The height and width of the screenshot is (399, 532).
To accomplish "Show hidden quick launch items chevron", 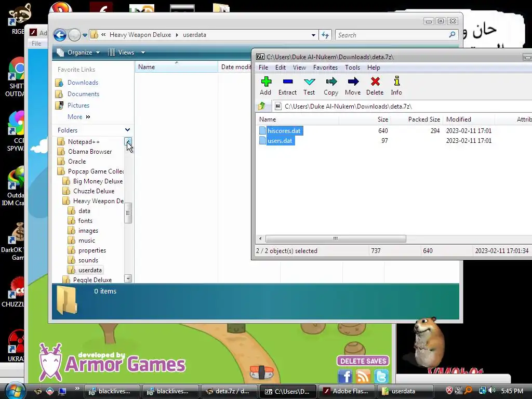I will (x=77, y=388).
